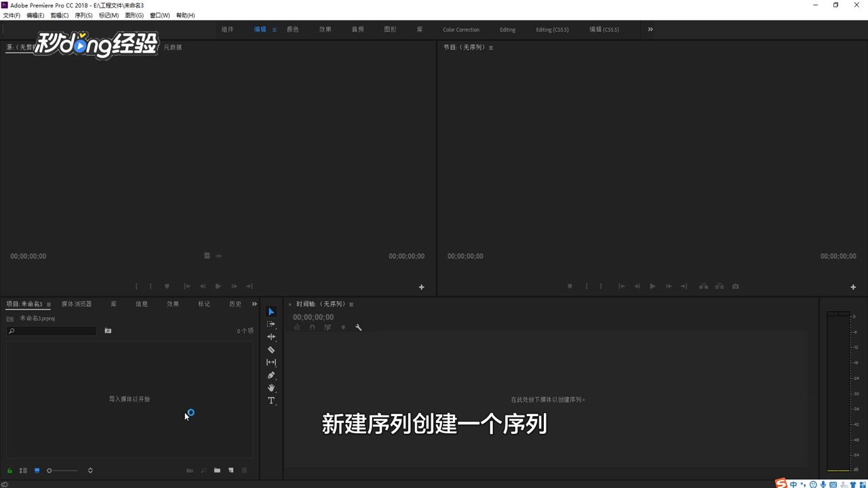This screenshot has width=868, height=488.
Task: Toggle timeline Linked Selection button
Action: click(x=328, y=327)
